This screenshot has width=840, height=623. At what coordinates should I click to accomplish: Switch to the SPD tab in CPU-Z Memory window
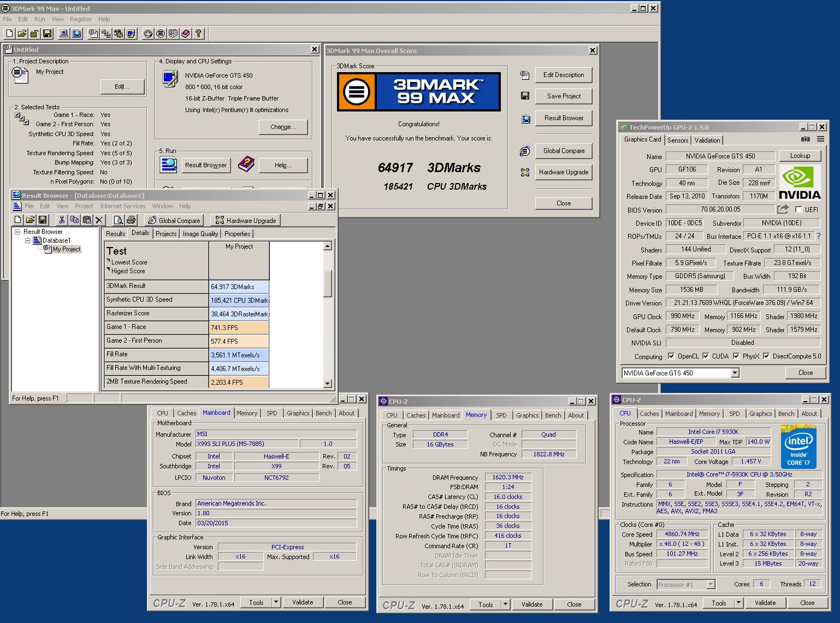pyautogui.click(x=501, y=415)
